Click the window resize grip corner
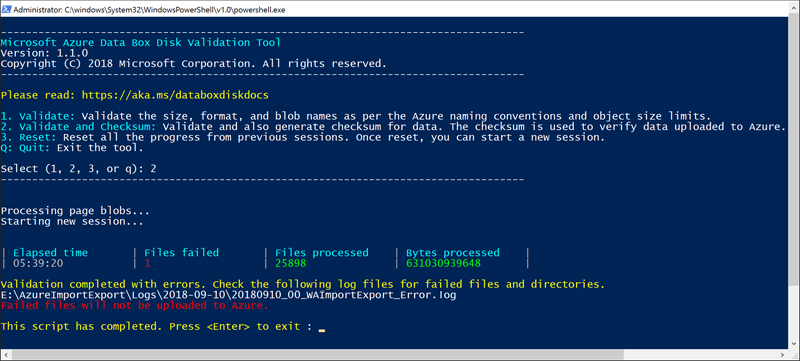The height and width of the screenshot is (361, 800). [795, 354]
